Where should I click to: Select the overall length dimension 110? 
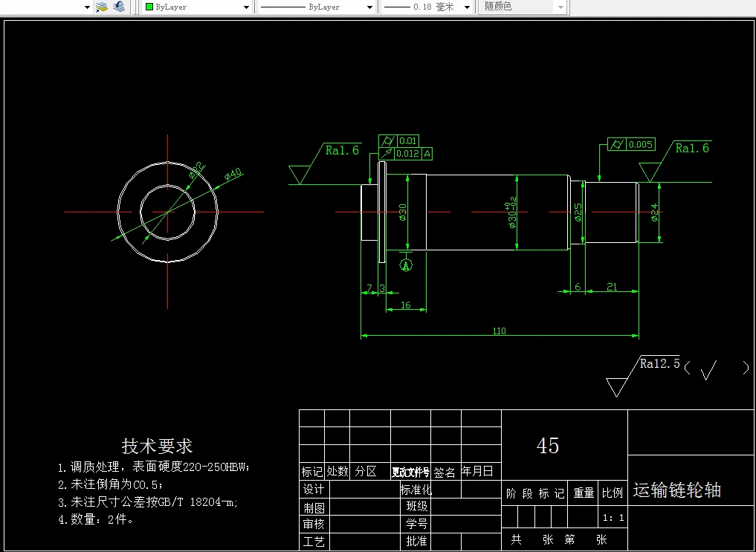(x=500, y=331)
